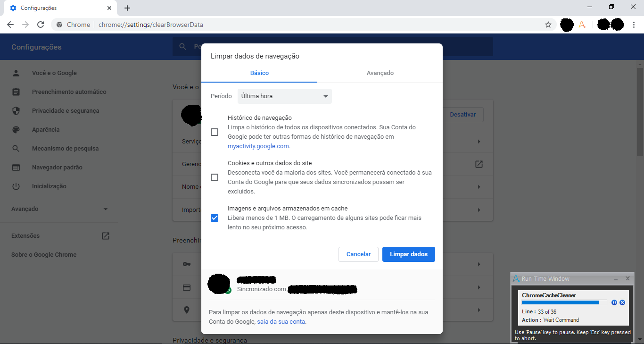Click the Run Time Window title bar logo
This screenshot has height=344, width=644.
click(x=516, y=279)
